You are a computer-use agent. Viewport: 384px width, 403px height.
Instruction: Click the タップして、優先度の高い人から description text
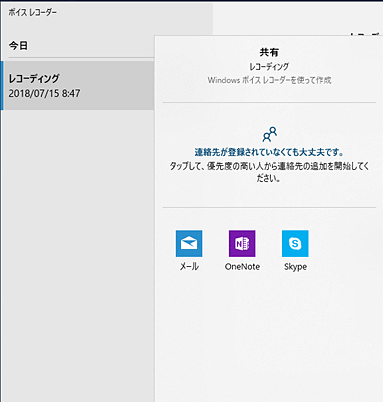click(269, 172)
